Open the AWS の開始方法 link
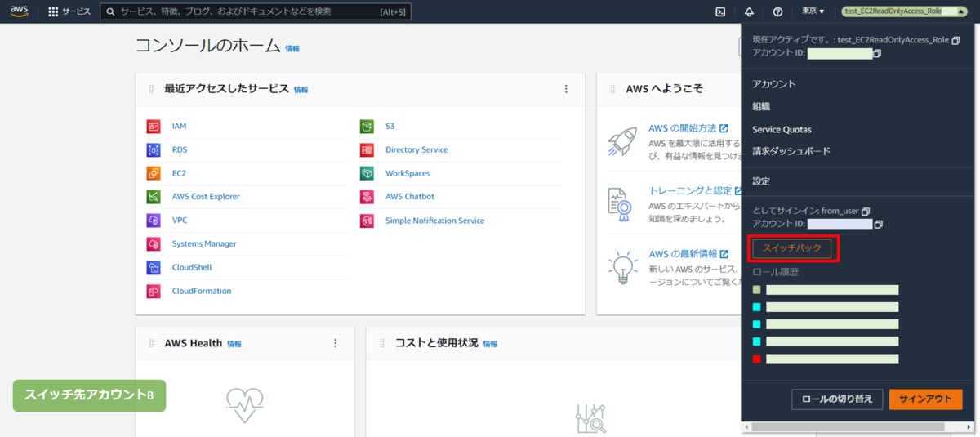 click(688, 128)
